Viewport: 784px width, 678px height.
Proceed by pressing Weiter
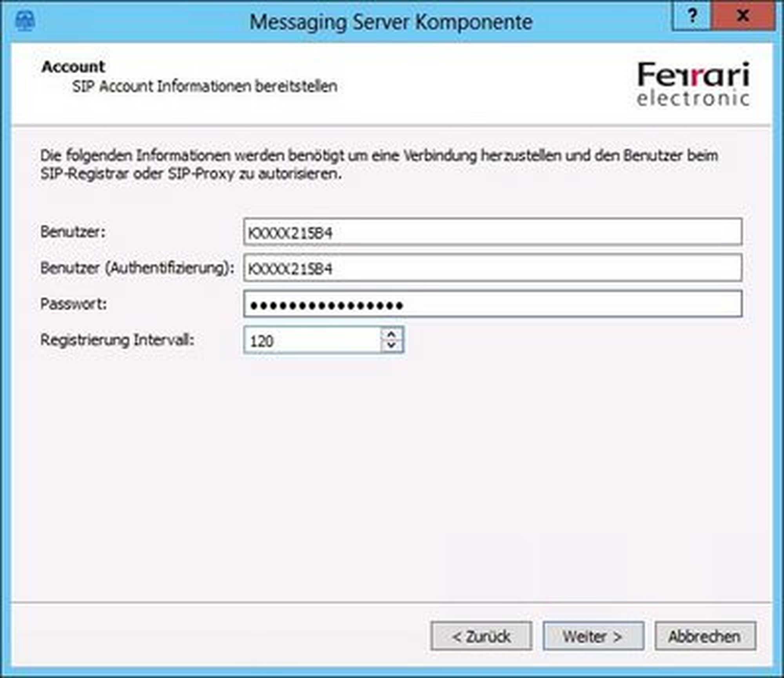pos(593,636)
